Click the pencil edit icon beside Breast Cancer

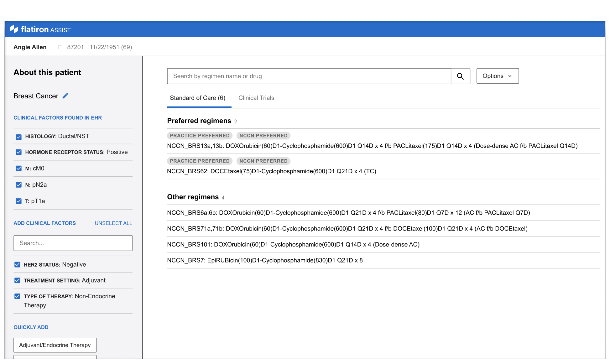[65, 96]
